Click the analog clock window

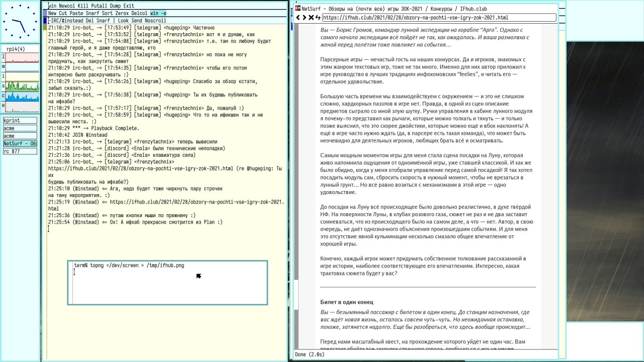[x=20, y=22]
